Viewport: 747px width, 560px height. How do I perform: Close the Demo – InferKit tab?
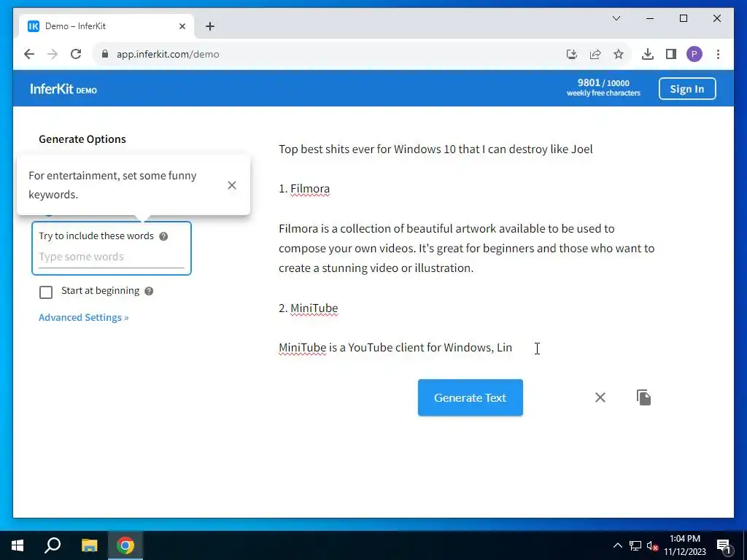point(182,26)
